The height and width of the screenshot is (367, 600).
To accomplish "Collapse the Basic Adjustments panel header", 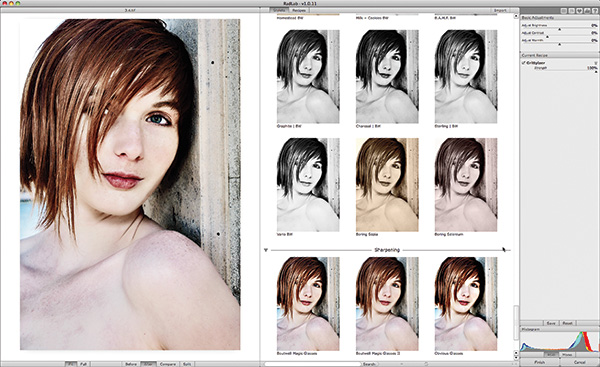I will click(559, 18).
